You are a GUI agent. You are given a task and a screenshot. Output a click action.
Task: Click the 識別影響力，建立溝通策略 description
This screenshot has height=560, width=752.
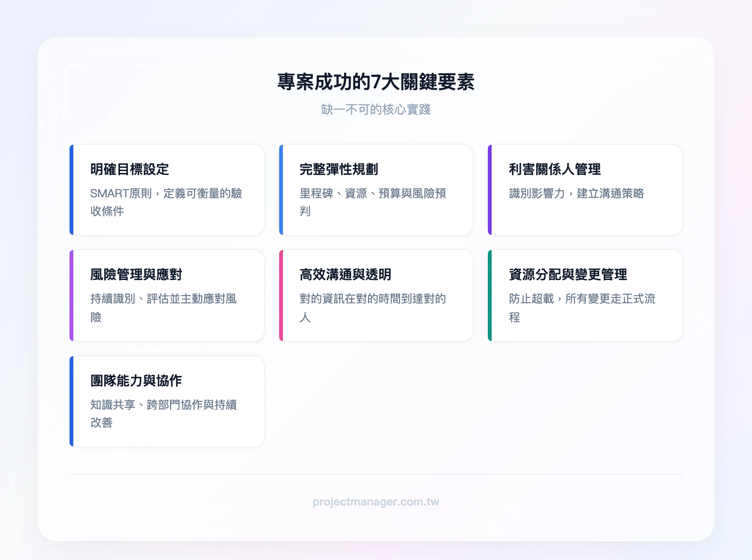point(576,194)
